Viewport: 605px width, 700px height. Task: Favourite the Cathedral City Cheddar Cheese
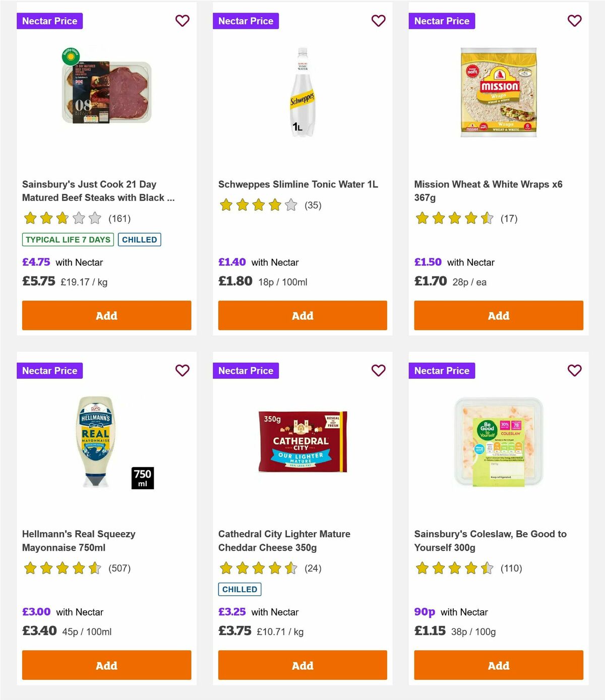(379, 370)
